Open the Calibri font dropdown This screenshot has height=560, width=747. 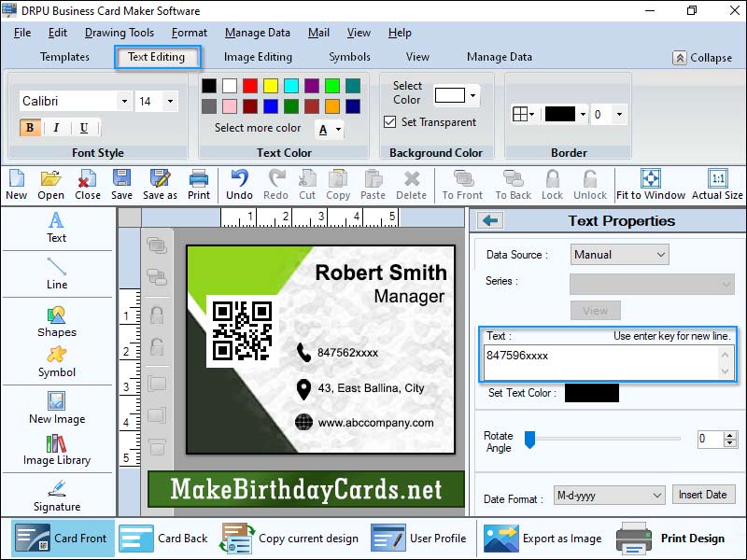point(124,100)
